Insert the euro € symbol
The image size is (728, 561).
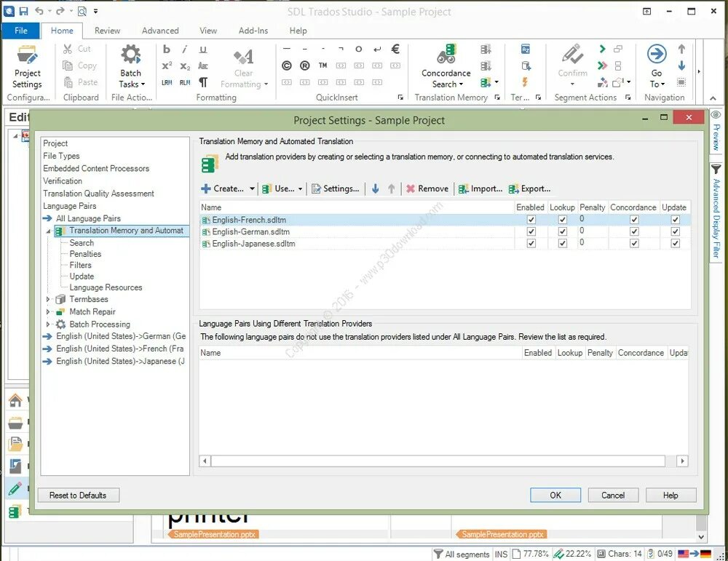pos(395,49)
